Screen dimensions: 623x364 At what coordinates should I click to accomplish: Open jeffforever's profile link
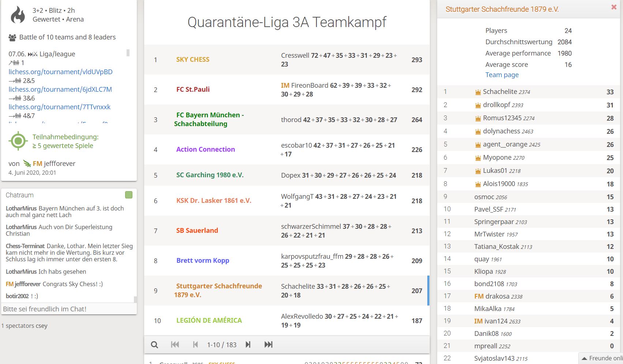54,164
